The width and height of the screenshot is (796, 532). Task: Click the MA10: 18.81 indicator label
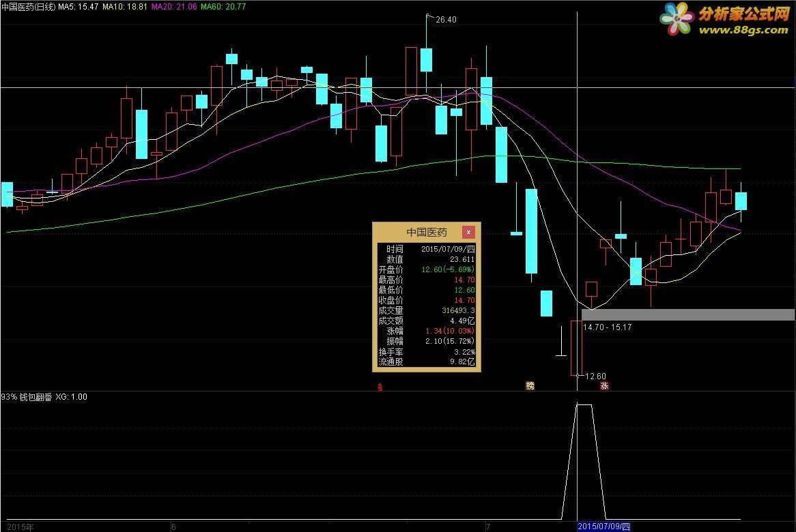(x=125, y=7)
